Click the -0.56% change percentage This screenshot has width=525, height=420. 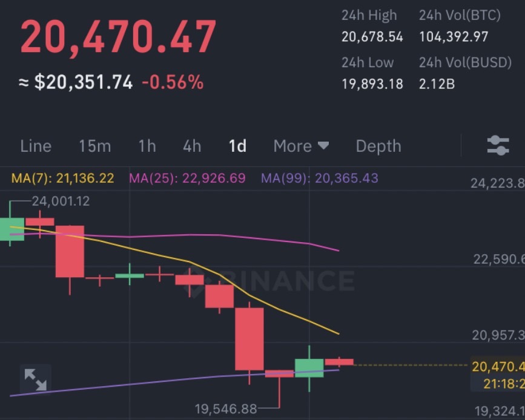pyautogui.click(x=173, y=82)
